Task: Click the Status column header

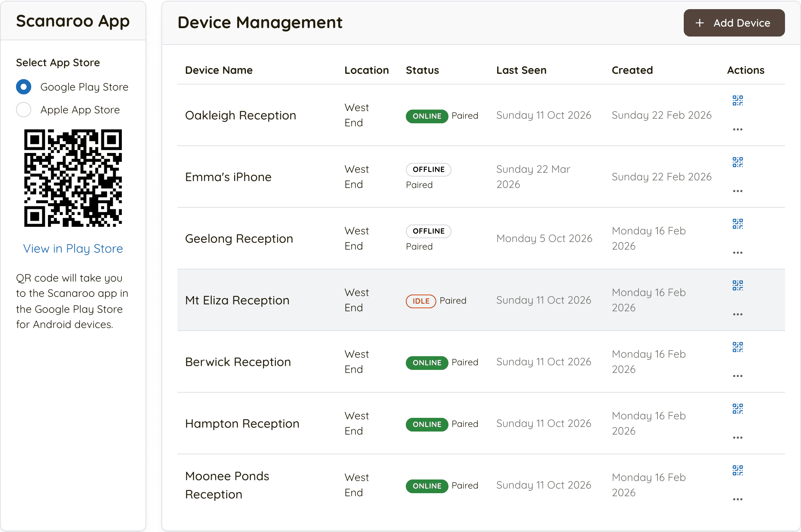Action: [x=422, y=70]
